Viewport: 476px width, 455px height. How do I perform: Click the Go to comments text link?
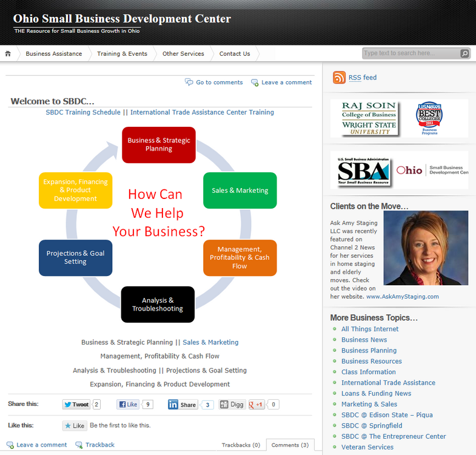pyautogui.click(x=219, y=83)
